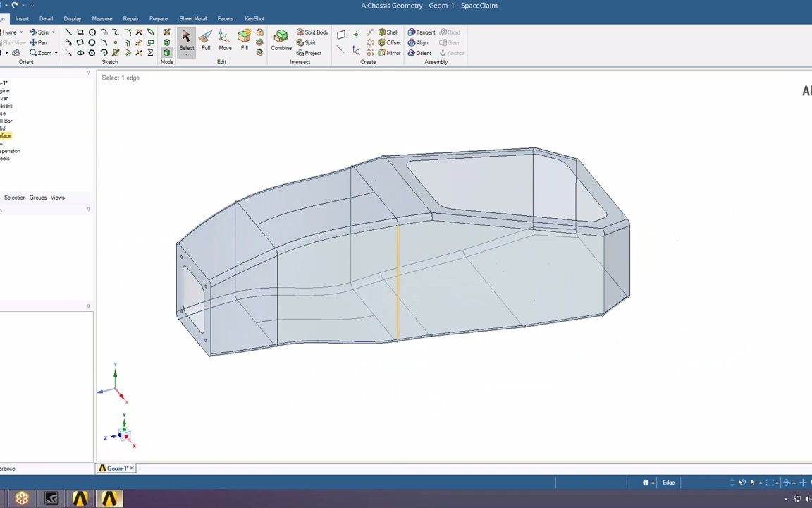Open the Sheet Metal tab
This screenshot has height=508, width=812.
192,18
